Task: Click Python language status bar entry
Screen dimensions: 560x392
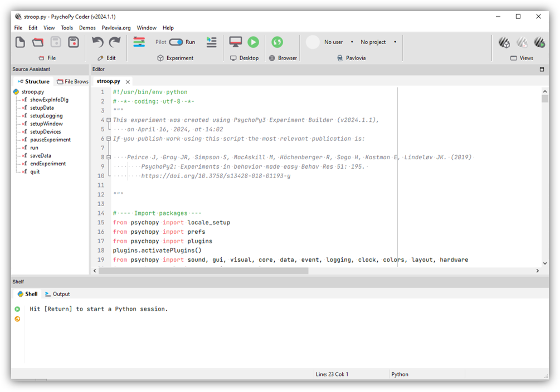Action: click(x=400, y=374)
